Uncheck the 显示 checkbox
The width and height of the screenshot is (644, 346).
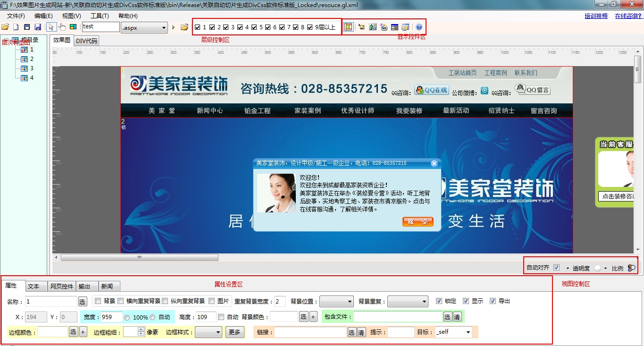(x=466, y=301)
